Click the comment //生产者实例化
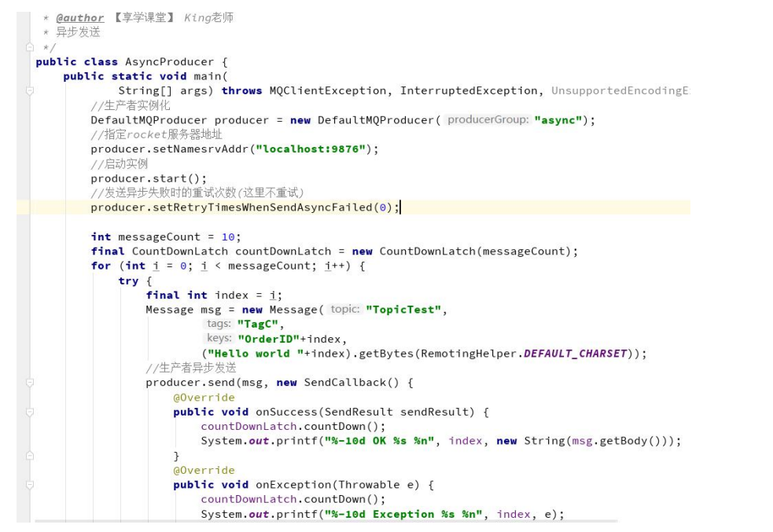773x532 pixels. [131, 105]
